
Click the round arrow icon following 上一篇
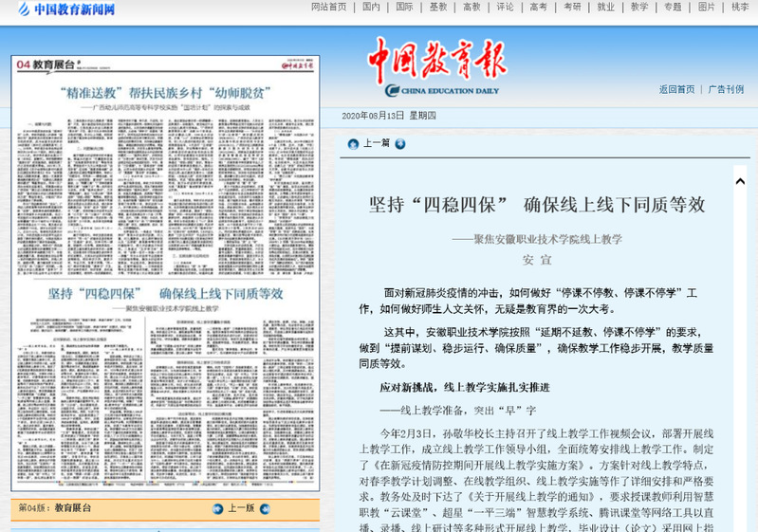[400, 144]
